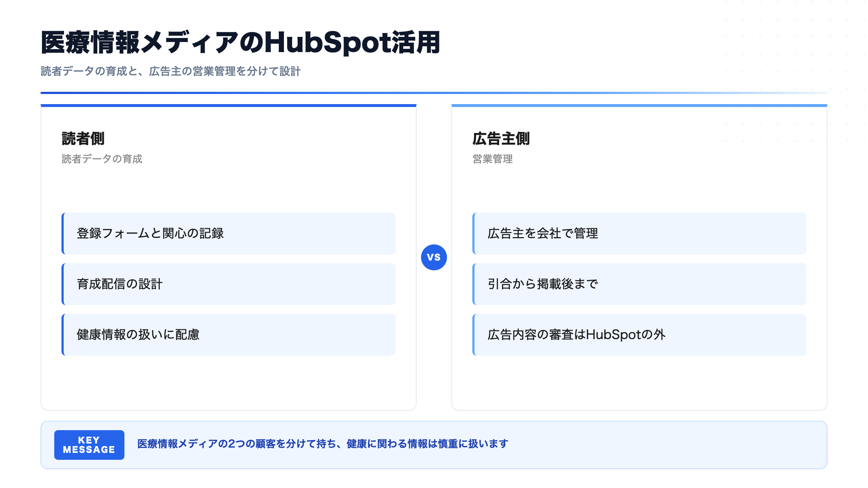Image resolution: width=868 pixels, height=488 pixels.
Task: Click the KEY MESSAGE badge
Action: (89, 445)
